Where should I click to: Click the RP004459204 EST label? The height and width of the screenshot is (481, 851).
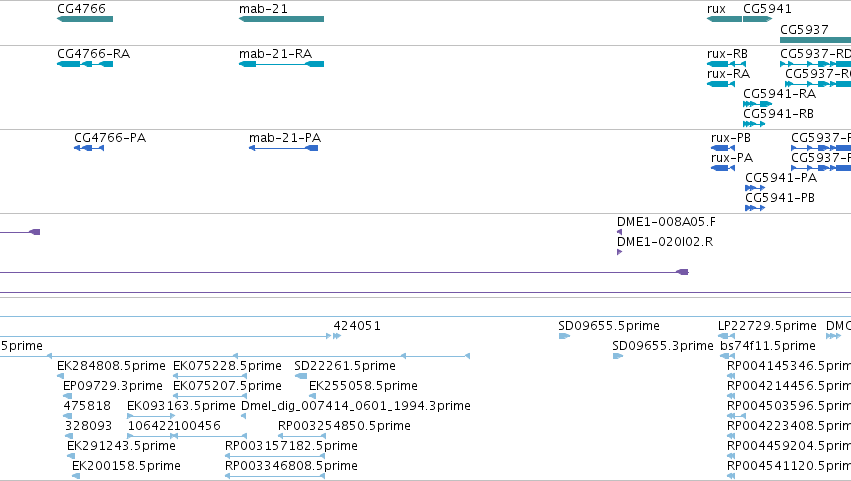pos(789,446)
